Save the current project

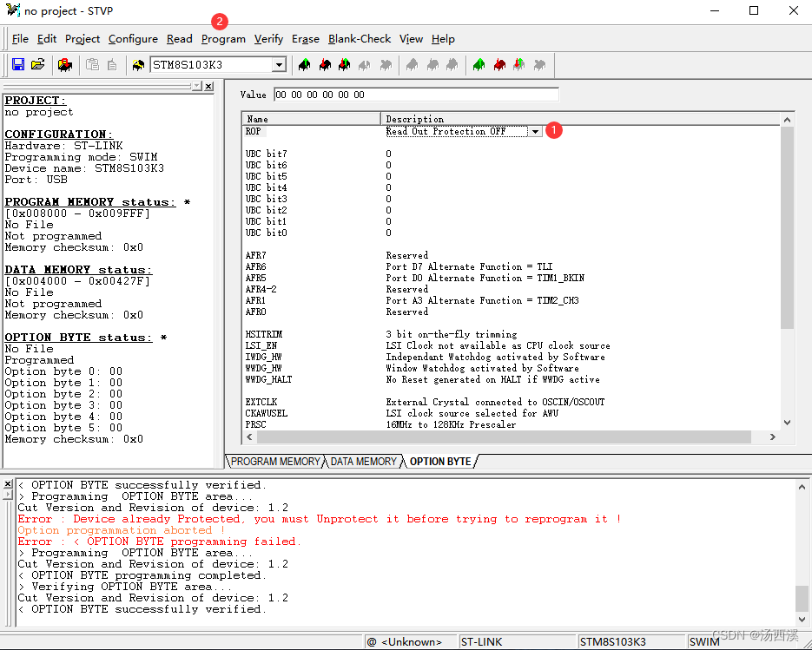[17, 64]
